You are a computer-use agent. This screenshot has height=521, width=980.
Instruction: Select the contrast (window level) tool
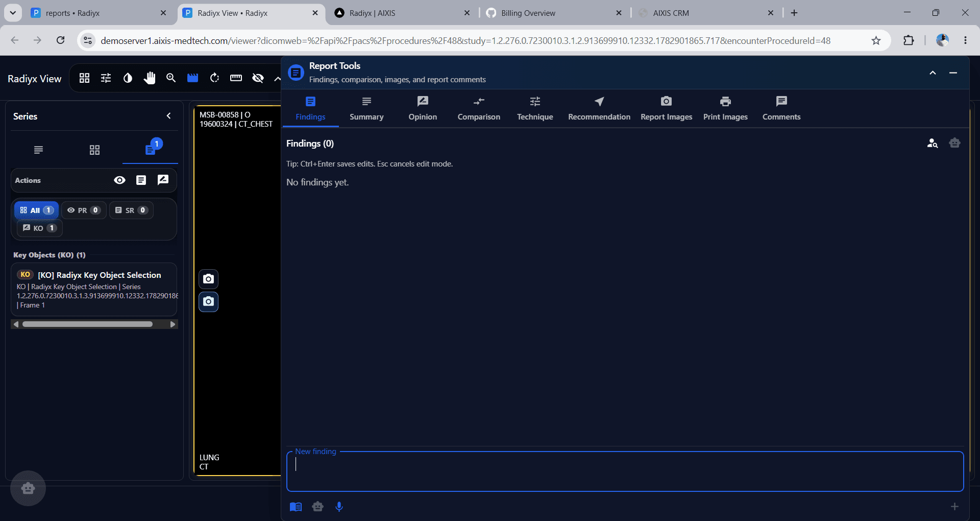click(x=128, y=78)
